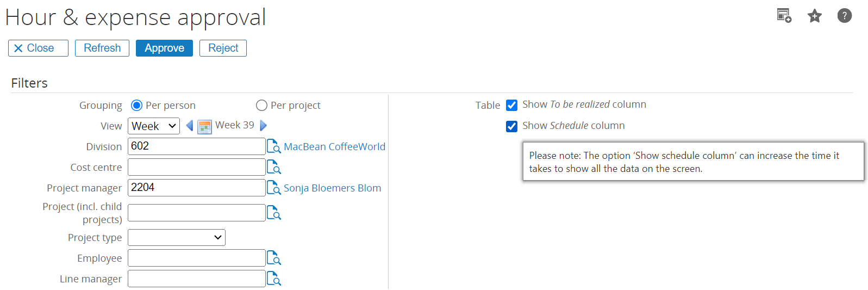The width and height of the screenshot is (868, 290).
Task: Advance to next week with right arrow
Action: pos(264,126)
